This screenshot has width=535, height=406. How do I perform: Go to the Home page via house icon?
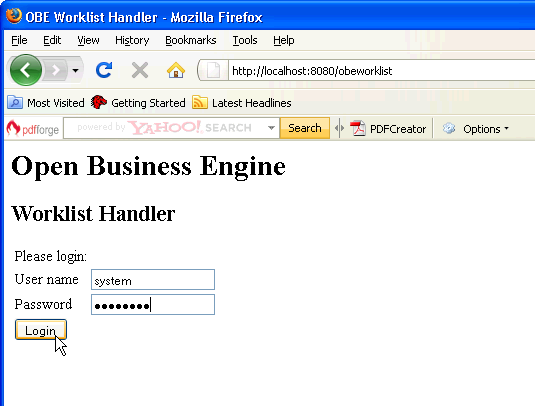(x=176, y=70)
